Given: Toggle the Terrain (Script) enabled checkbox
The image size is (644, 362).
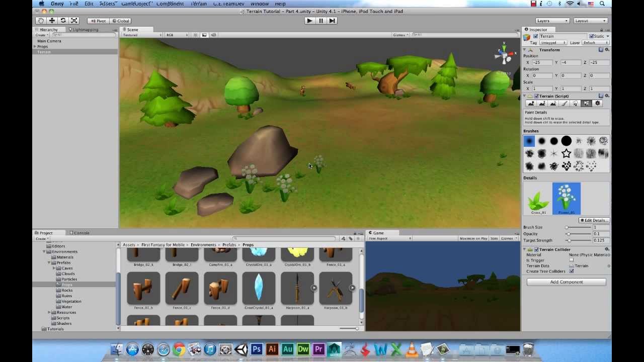Looking at the screenshot, I should [x=536, y=96].
